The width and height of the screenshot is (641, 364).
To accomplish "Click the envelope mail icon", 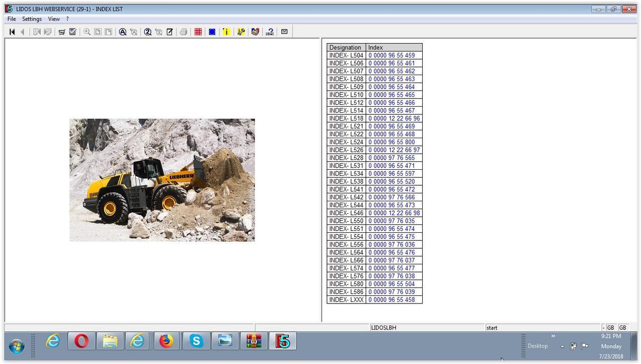I will tap(284, 32).
